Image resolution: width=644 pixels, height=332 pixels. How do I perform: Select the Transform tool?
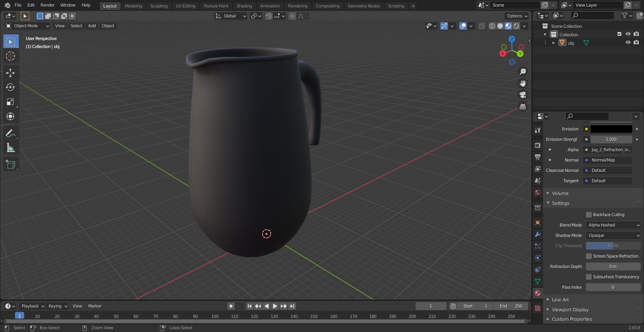(x=10, y=116)
